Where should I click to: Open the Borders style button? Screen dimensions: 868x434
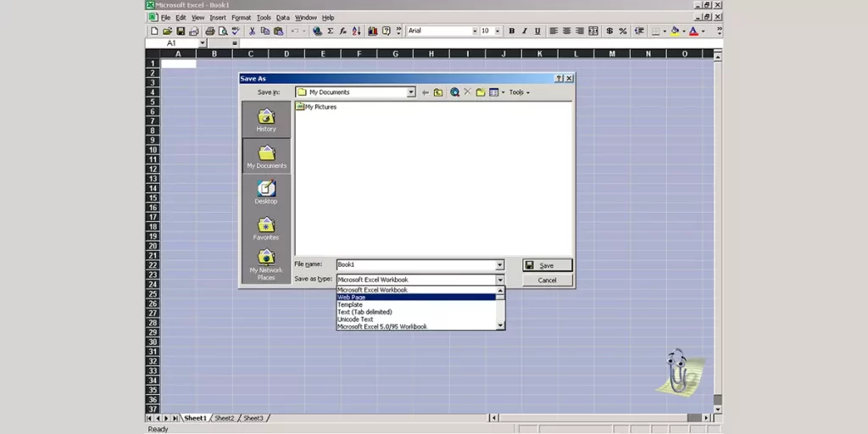(x=656, y=31)
